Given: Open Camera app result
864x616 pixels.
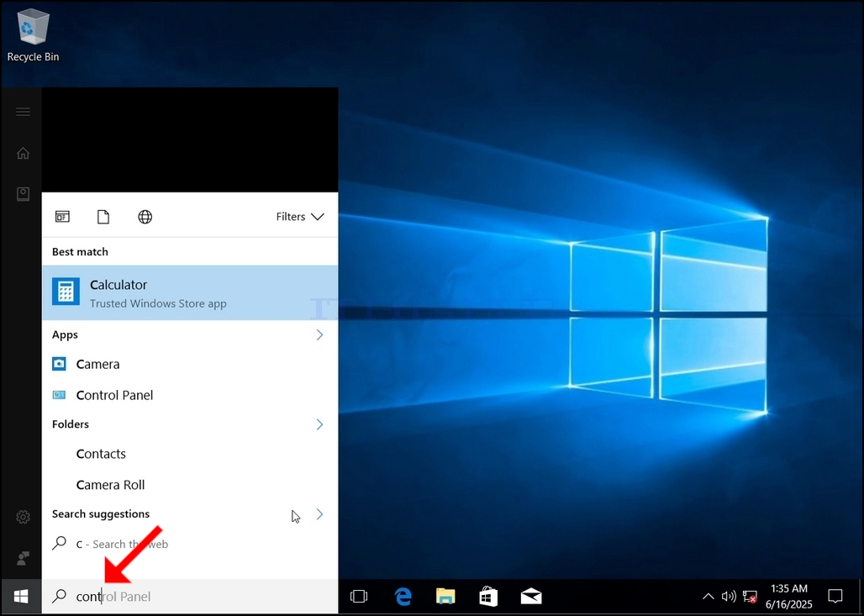Looking at the screenshot, I should 190,364.
